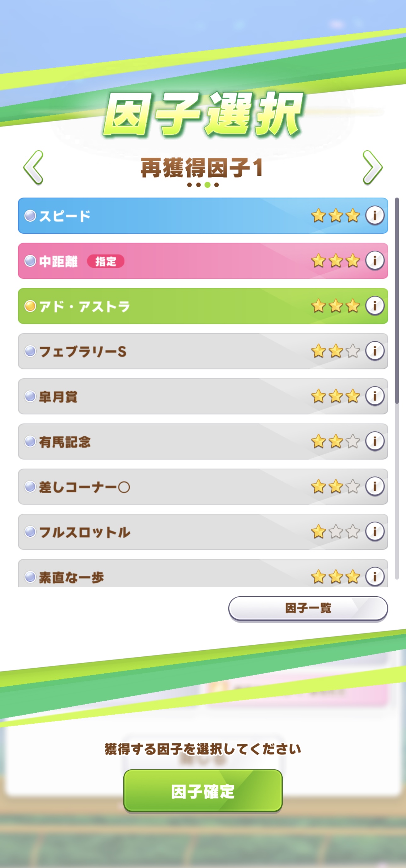Choose the アド・アストラ radio button
The width and height of the screenshot is (406, 868).
(x=30, y=306)
